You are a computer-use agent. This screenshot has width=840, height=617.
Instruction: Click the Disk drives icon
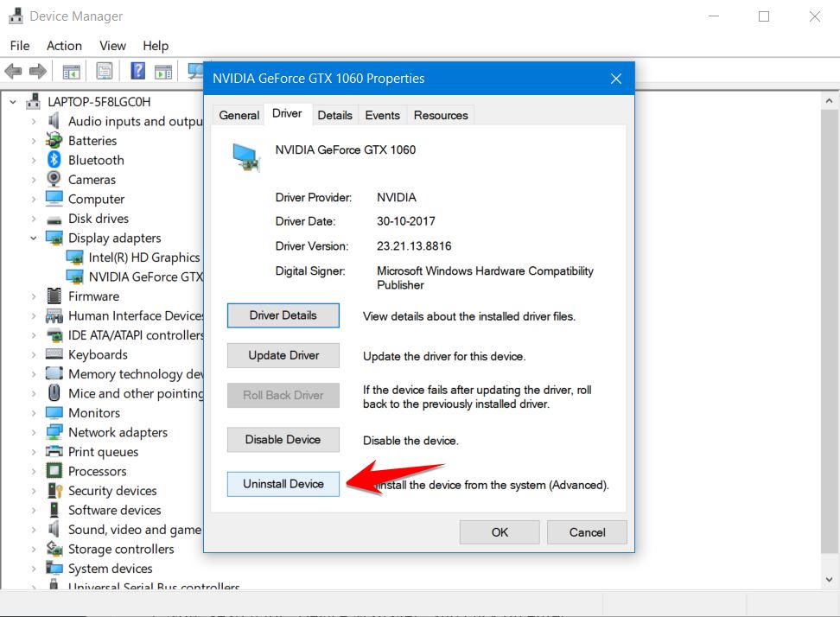click(x=54, y=219)
